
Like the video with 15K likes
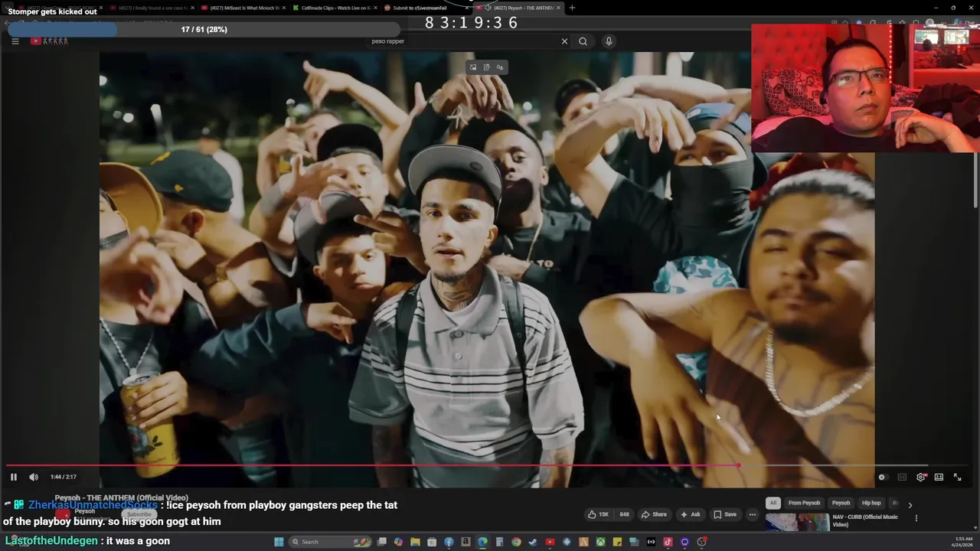[598, 514]
